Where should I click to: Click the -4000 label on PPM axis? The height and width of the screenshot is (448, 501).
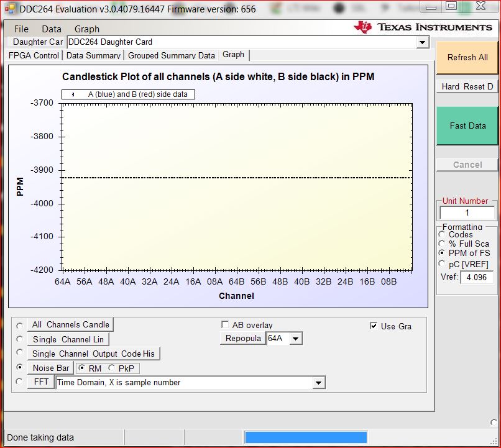click(42, 203)
